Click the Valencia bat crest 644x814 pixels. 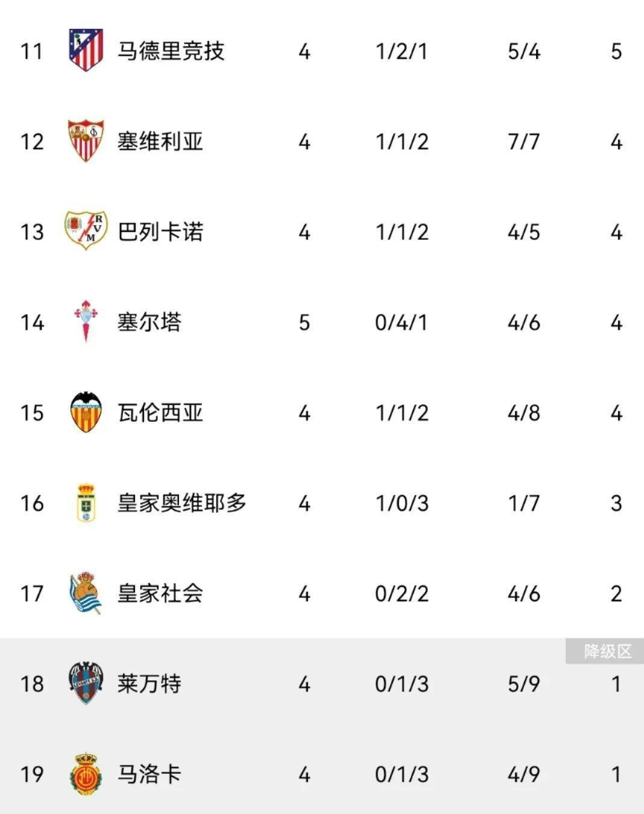point(86,412)
